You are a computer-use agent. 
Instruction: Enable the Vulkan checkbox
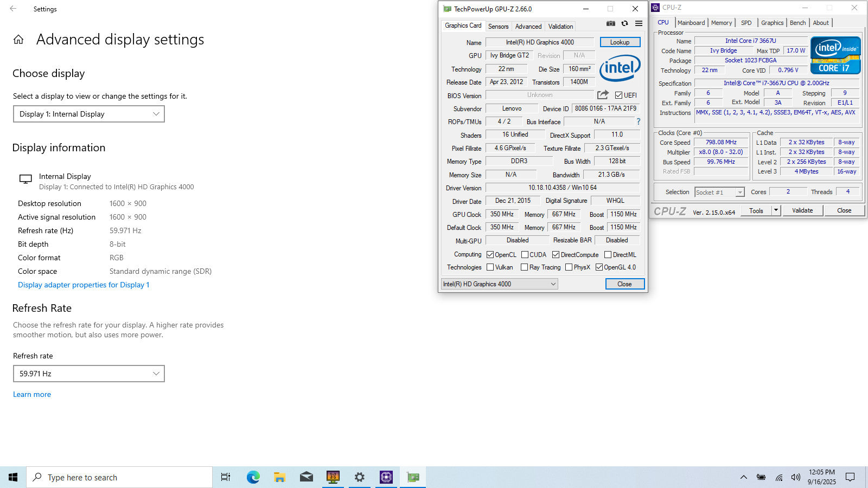490,267
